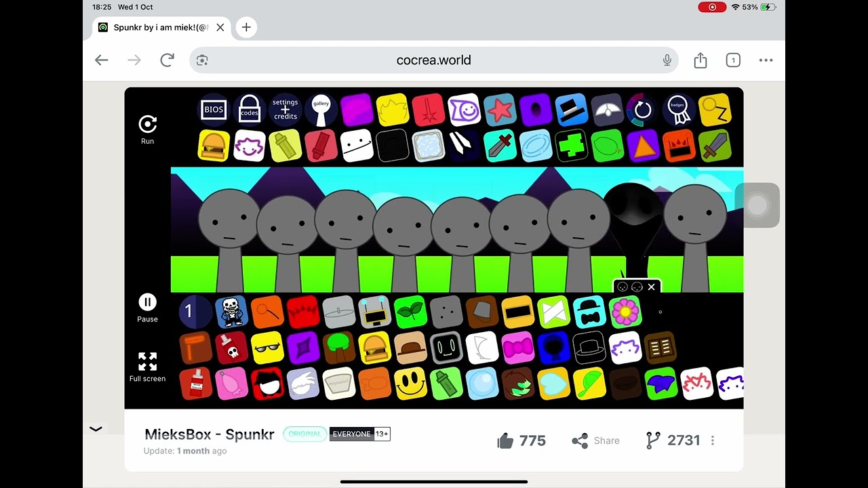
Task: Select the red crayon icon
Action: (321, 146)
